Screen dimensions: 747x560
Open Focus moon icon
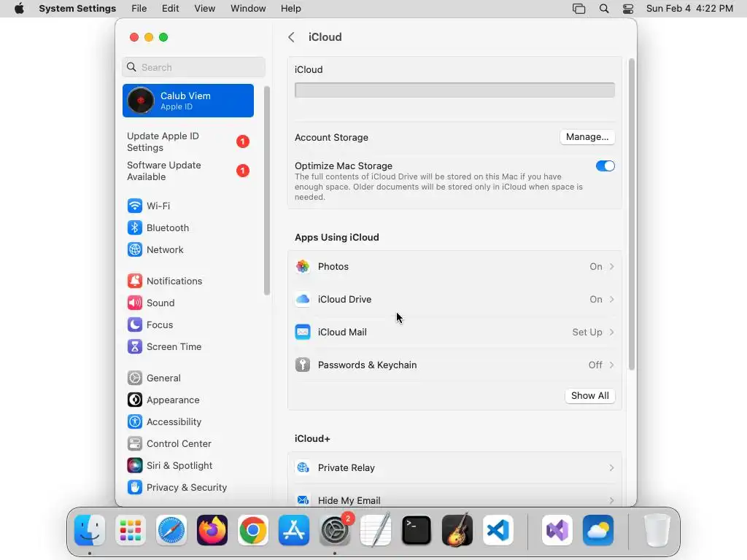coord(135,324)
